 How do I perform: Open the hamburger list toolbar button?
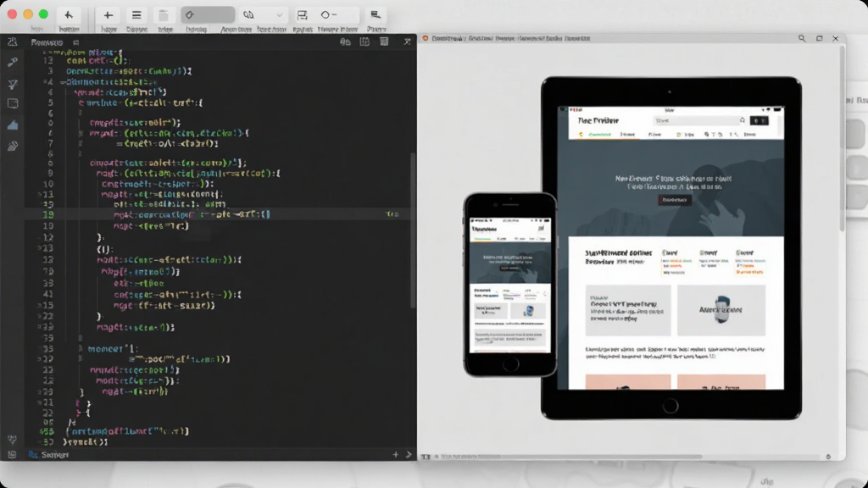tap(136, 15)
